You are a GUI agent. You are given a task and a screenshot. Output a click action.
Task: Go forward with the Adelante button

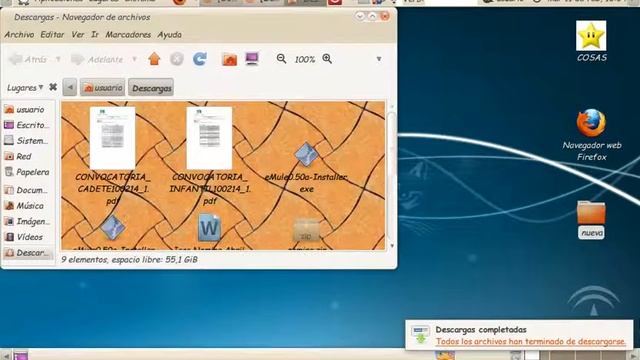coord(97,60)
